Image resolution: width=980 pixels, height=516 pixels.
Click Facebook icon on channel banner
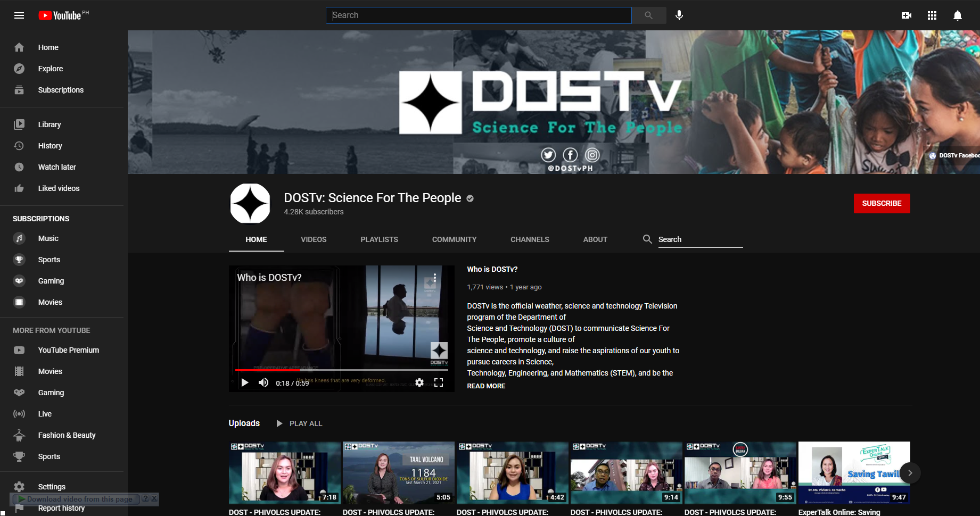point(570,155)
